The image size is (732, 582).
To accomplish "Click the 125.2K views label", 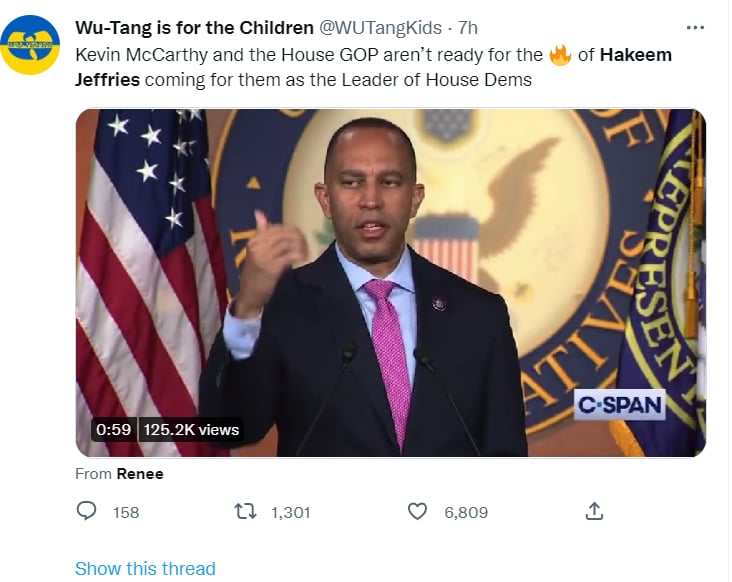I will [x=191, y=429].
